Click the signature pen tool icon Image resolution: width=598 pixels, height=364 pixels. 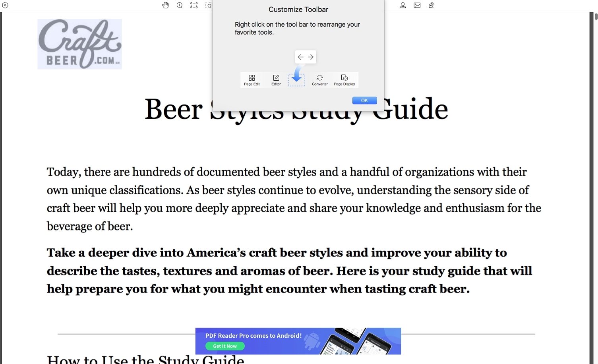[432, 5]
